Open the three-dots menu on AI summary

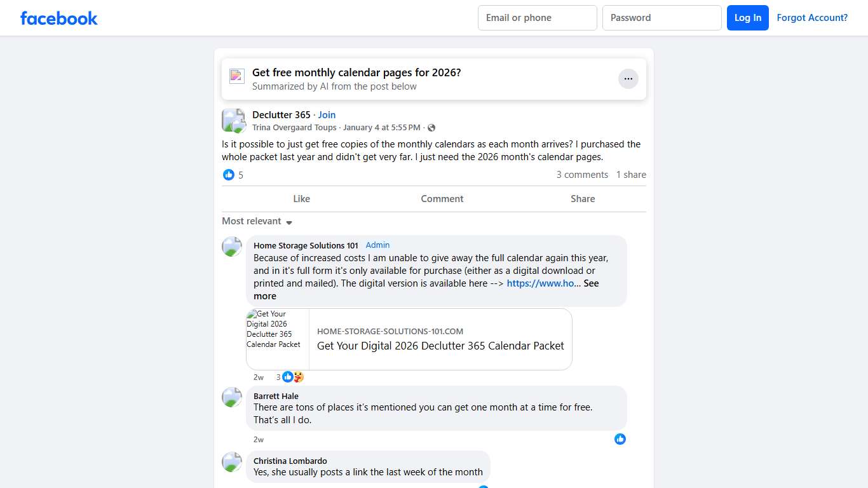click(628, 79)
